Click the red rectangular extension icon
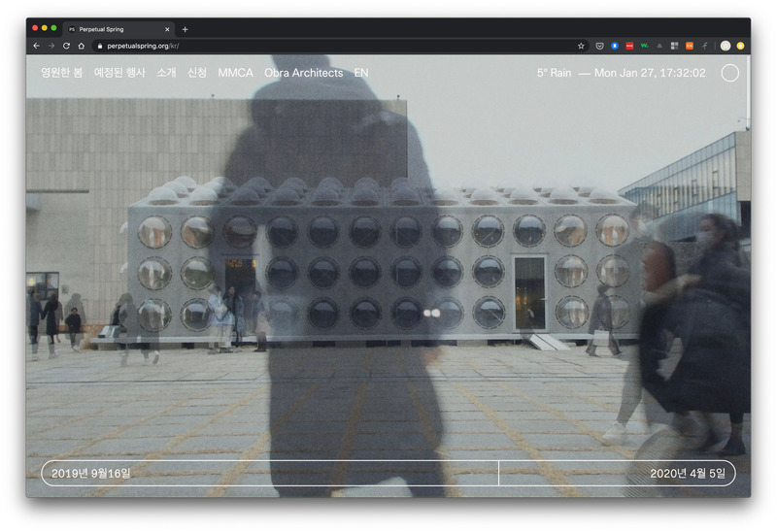The width and height of the screenshot is (777, 532). pyautogui.click(x=629, y=46)
